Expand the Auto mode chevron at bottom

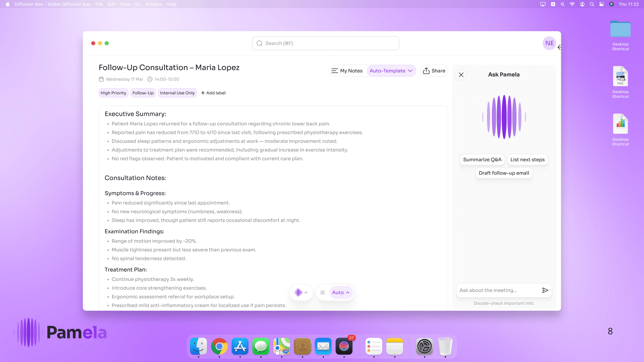348,292
